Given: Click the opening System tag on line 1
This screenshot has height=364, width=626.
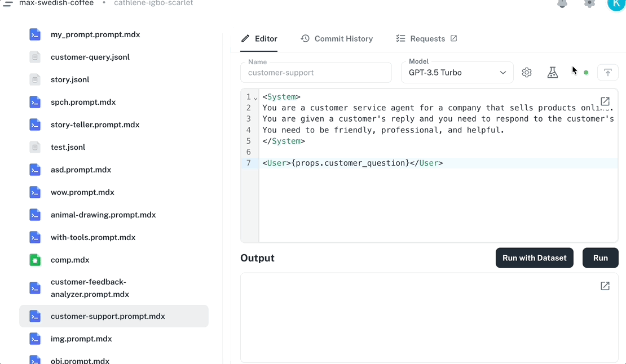Looking at the screenshot, I should click(x=281, y=97).
